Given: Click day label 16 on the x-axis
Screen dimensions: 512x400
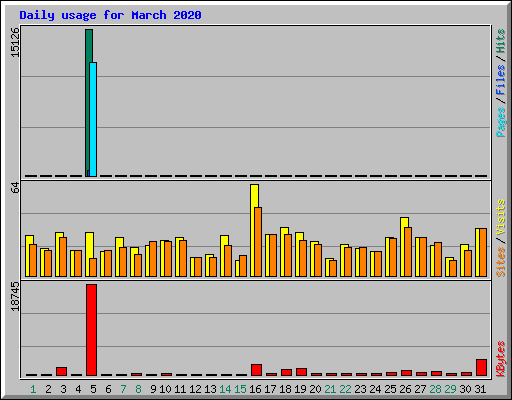Looking at the screenshot, I should pos(255,389).
